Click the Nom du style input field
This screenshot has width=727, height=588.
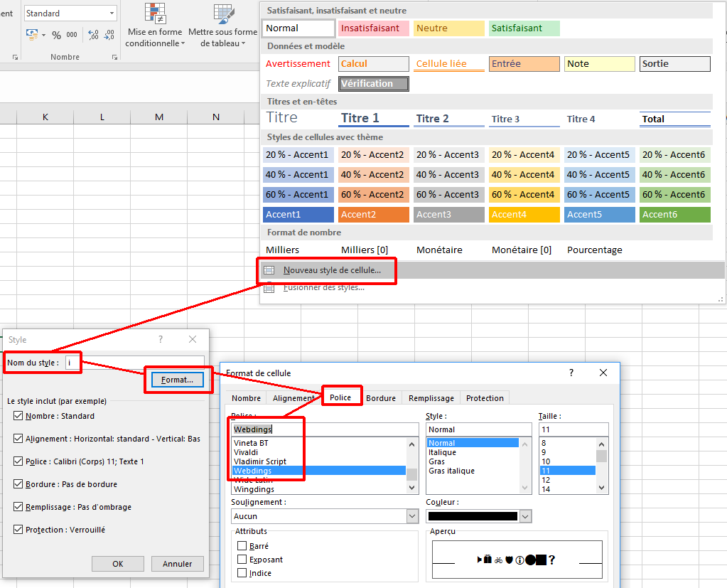tap(134, 363)
